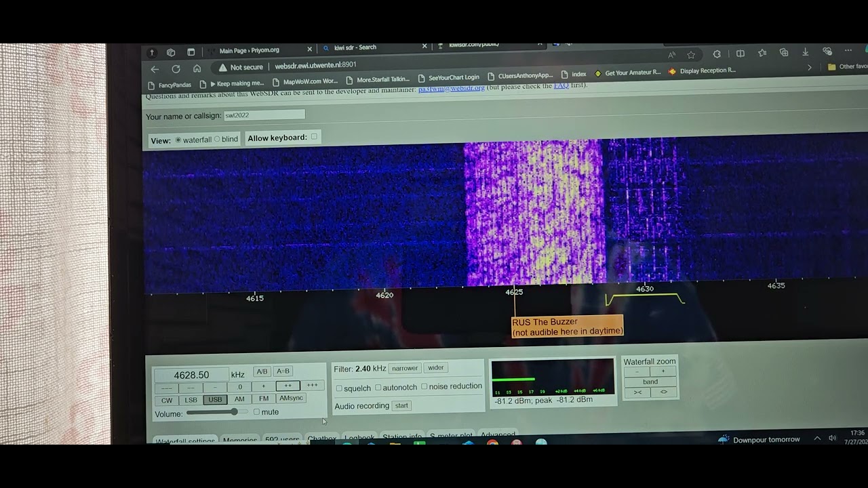Tick the mute checkbox
The height and width of the screenshot is (488, 868).
[256, 412]
